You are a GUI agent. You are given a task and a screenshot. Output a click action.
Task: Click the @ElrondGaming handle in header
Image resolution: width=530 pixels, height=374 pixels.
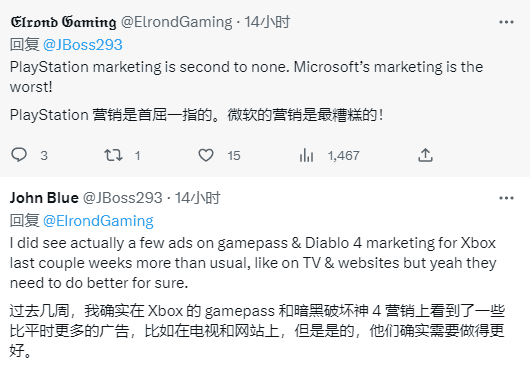(x=176, y=22)
